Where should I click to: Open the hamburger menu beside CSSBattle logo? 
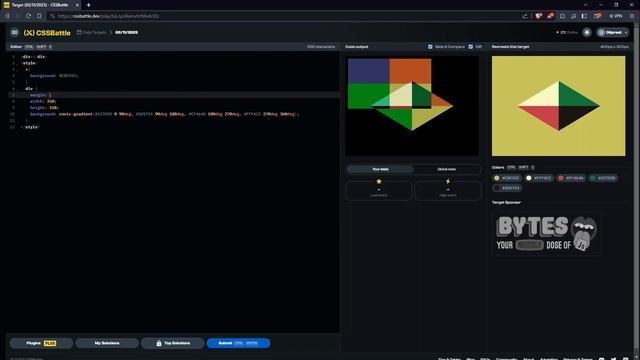click(x=14, y=32)
